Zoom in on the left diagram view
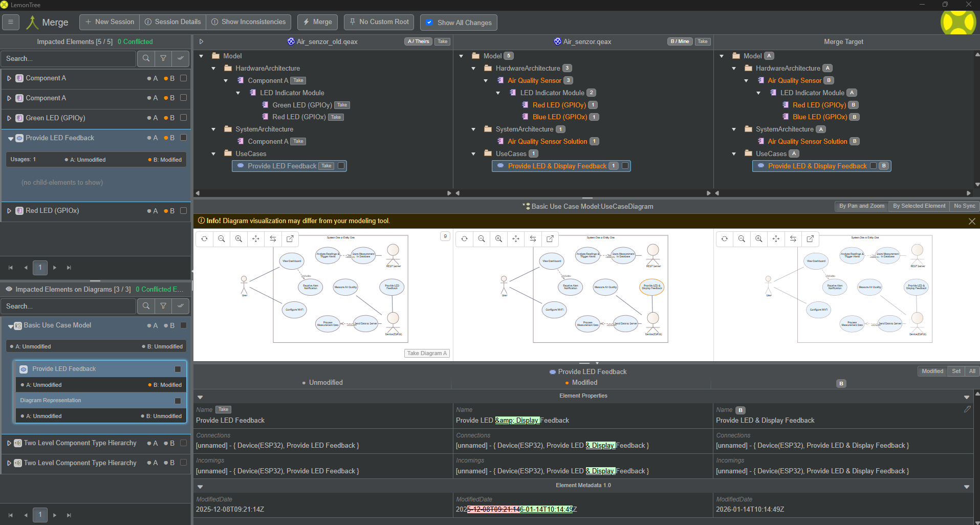 238,239
